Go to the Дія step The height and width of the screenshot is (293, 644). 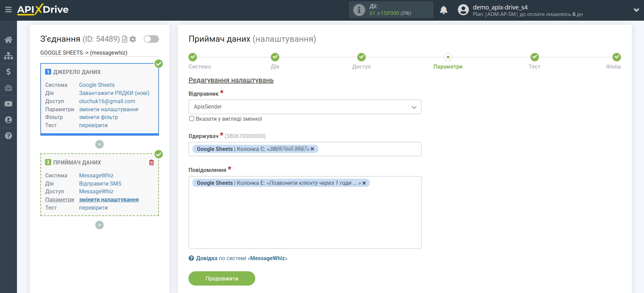click(x=275, y=57)
